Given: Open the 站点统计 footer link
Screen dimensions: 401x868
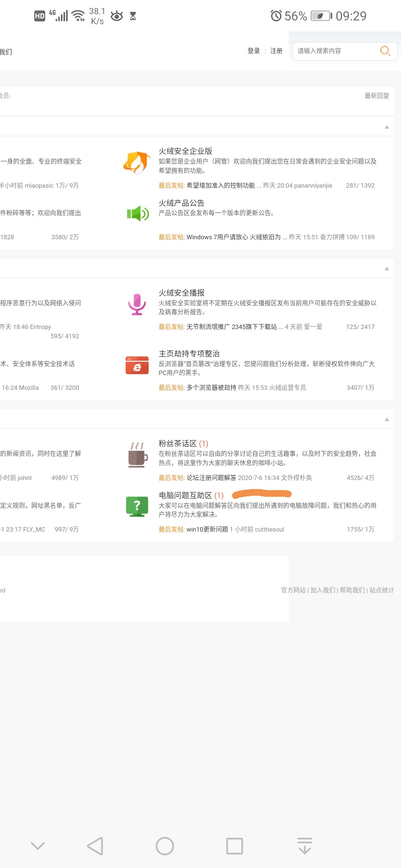Looking at the screenshot, I should (381, 590).
